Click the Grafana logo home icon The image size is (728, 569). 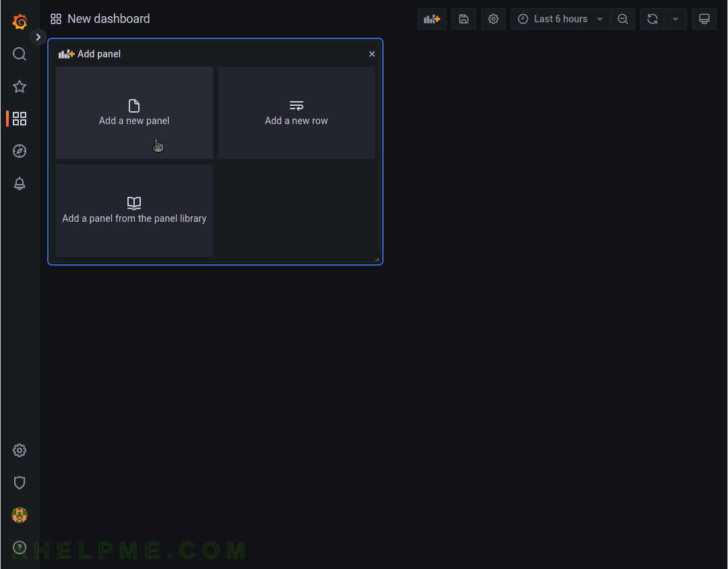coord(20,22)
